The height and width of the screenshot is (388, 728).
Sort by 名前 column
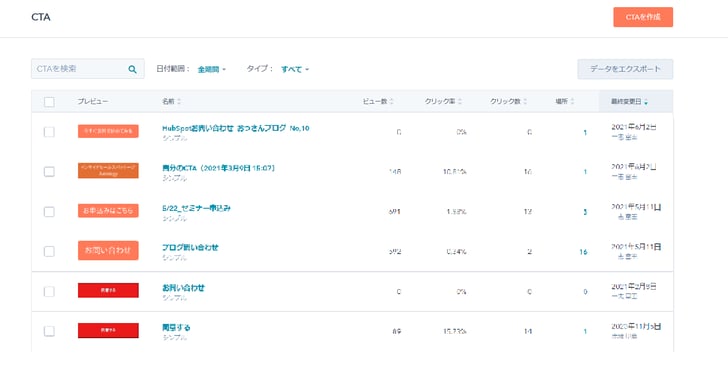coord(171,101)
